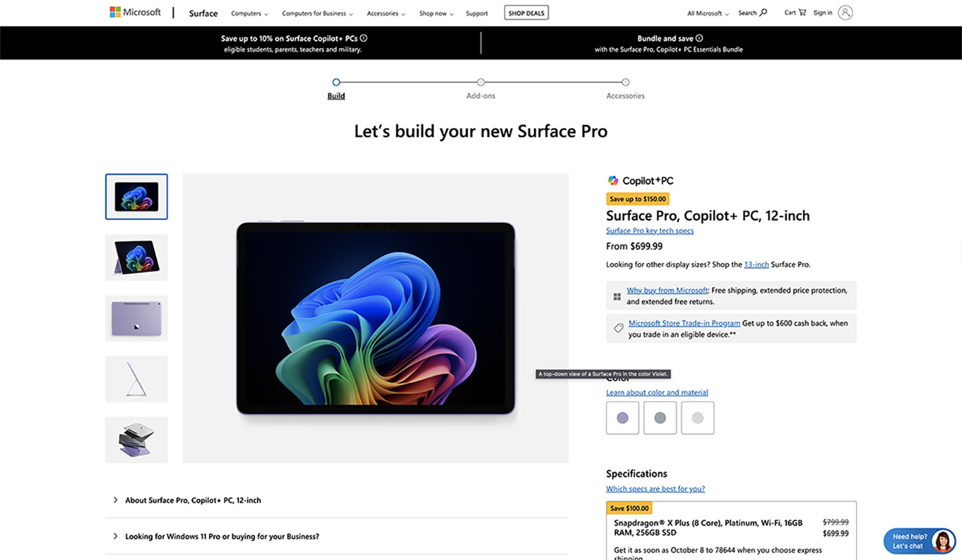Open the search magnifier icon
This screenshot has width=962, height=560.
coord(763,12)
